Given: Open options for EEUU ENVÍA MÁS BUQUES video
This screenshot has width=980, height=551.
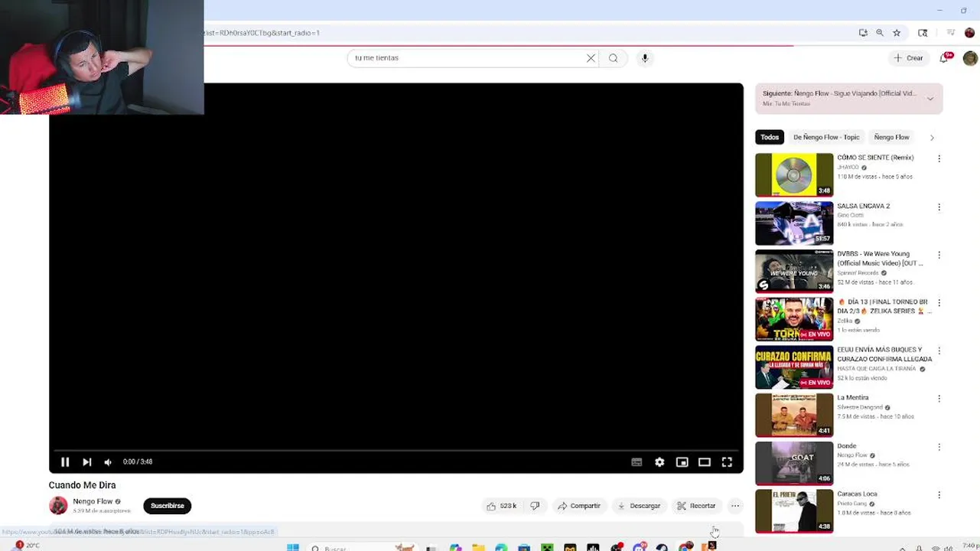Looking at the screenshot, I should [939, 350].
